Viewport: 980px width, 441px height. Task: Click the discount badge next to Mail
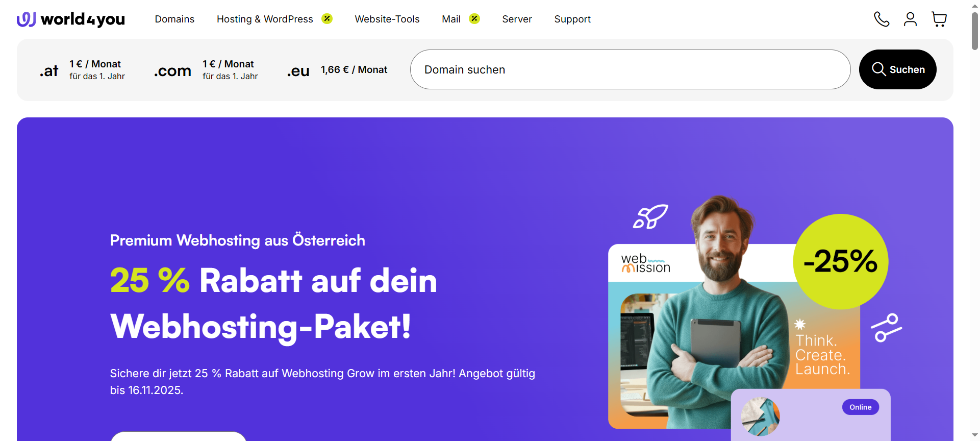pos(474,19)
